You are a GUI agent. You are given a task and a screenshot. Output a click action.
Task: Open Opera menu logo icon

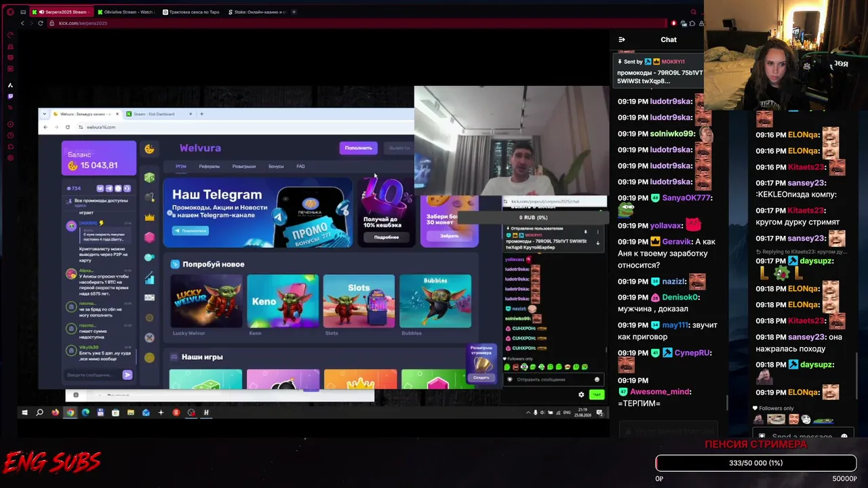click(x=9, y=12)
